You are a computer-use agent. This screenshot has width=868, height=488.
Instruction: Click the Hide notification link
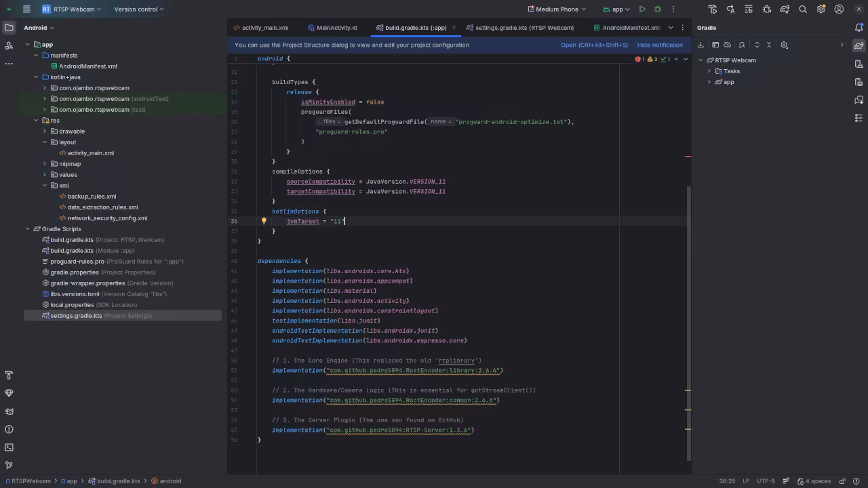[x=659, y=45]
